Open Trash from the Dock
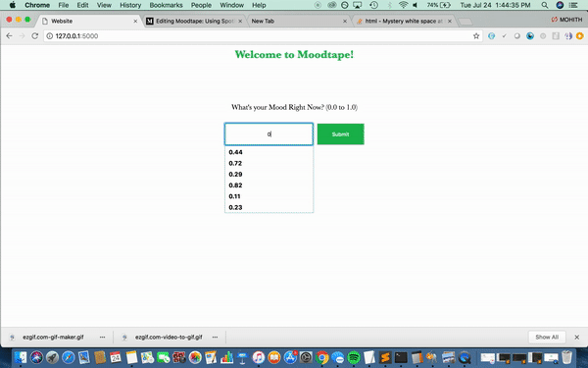 coord(567,357)
